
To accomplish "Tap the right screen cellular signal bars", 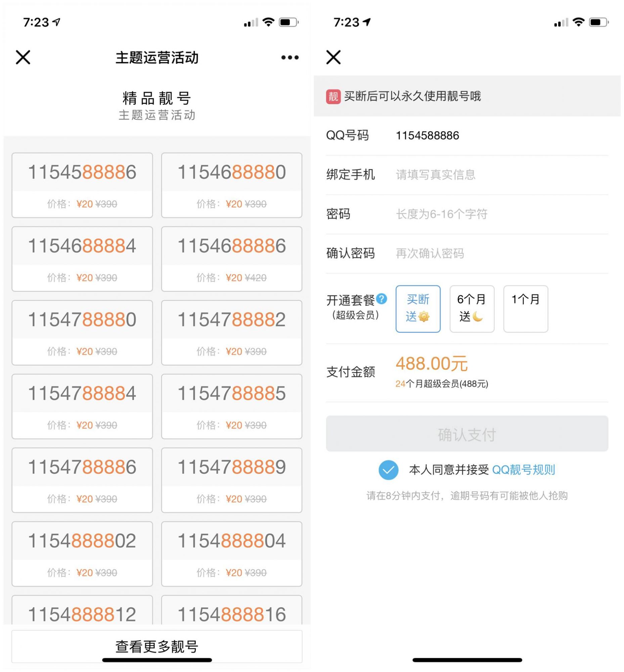I will [x=561, y=22].
